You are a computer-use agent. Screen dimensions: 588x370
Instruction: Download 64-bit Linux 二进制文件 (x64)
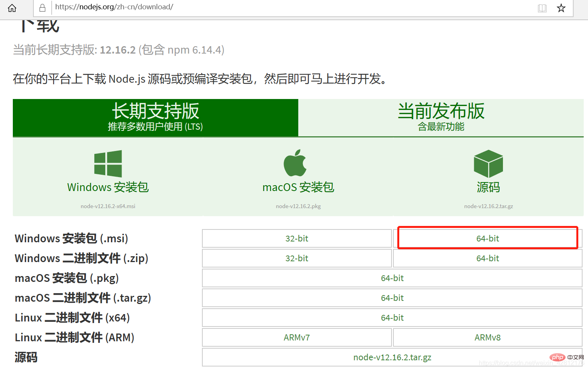click(x=392, y=318)
